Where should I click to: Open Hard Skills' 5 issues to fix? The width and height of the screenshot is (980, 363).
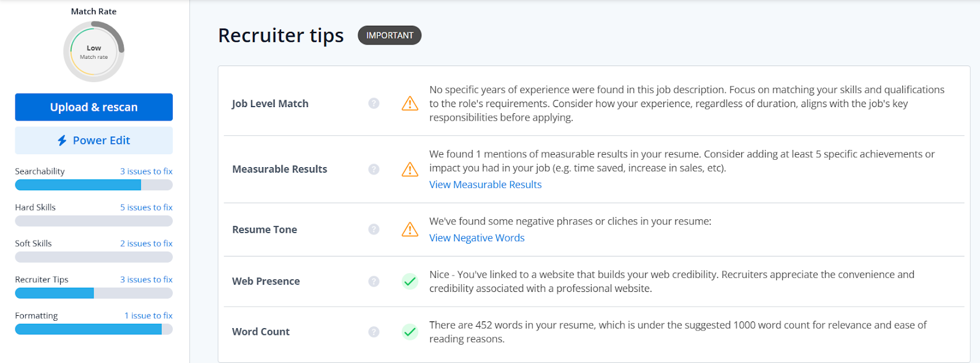(146, 208)
